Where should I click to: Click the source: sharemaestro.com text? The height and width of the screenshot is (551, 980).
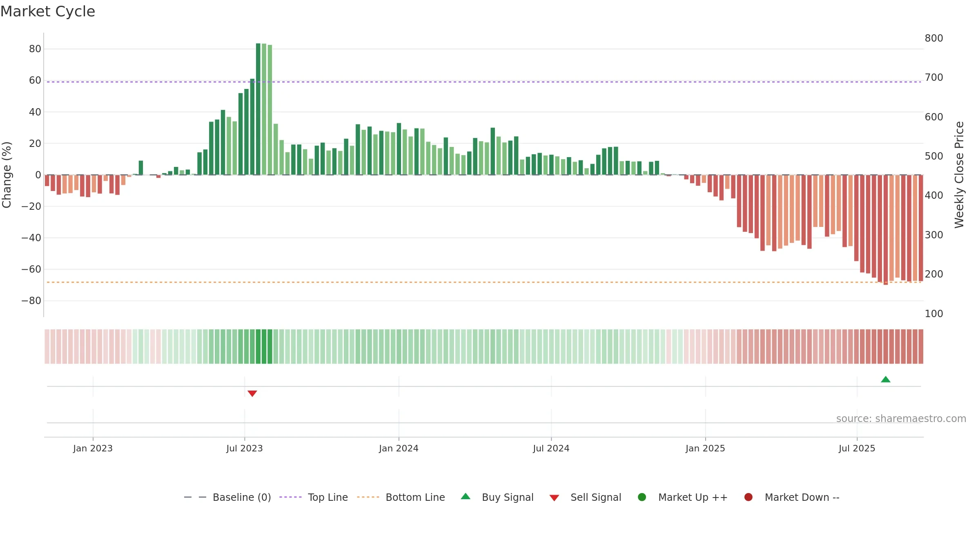[x=901, y=419]
